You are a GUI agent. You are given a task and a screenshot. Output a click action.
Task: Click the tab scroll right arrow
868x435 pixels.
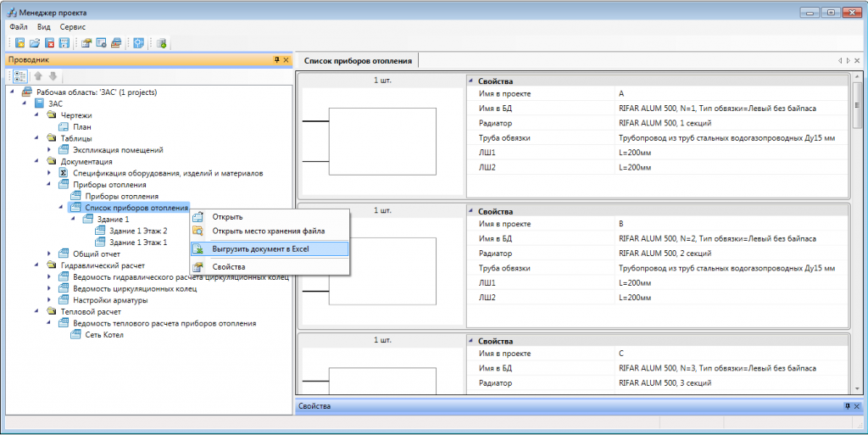pos(848,60)
